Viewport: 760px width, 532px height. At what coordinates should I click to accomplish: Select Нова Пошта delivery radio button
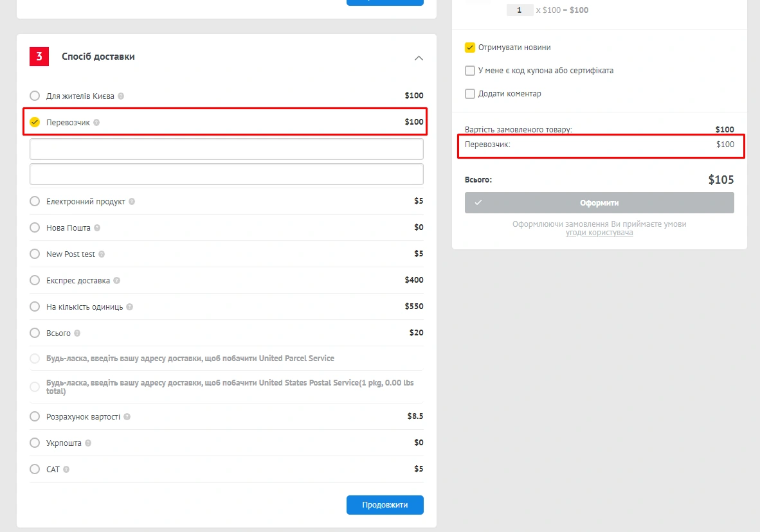(35, 227)
